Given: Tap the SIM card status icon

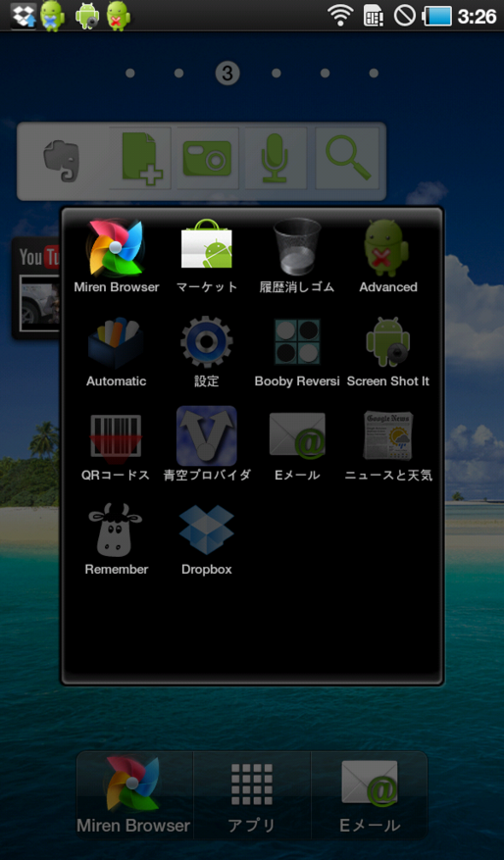Looking at the screenshot, I should (x=374, y=16).
